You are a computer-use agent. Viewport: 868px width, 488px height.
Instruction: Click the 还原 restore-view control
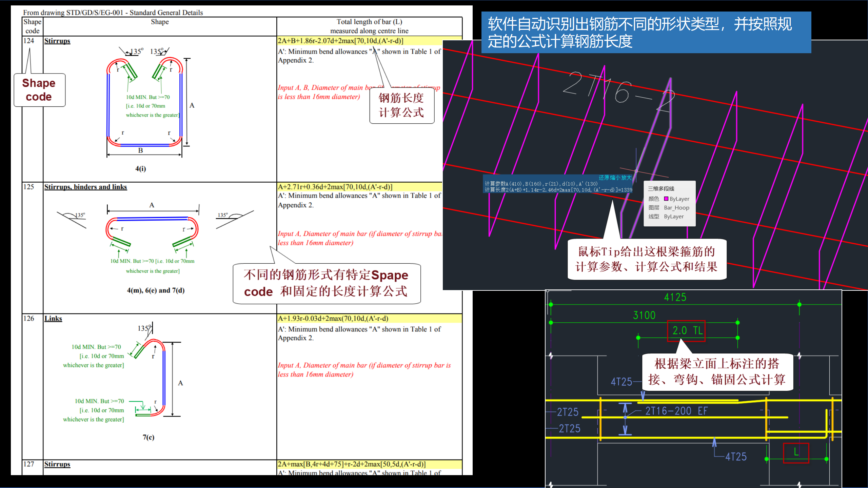[x=604, y=178]
